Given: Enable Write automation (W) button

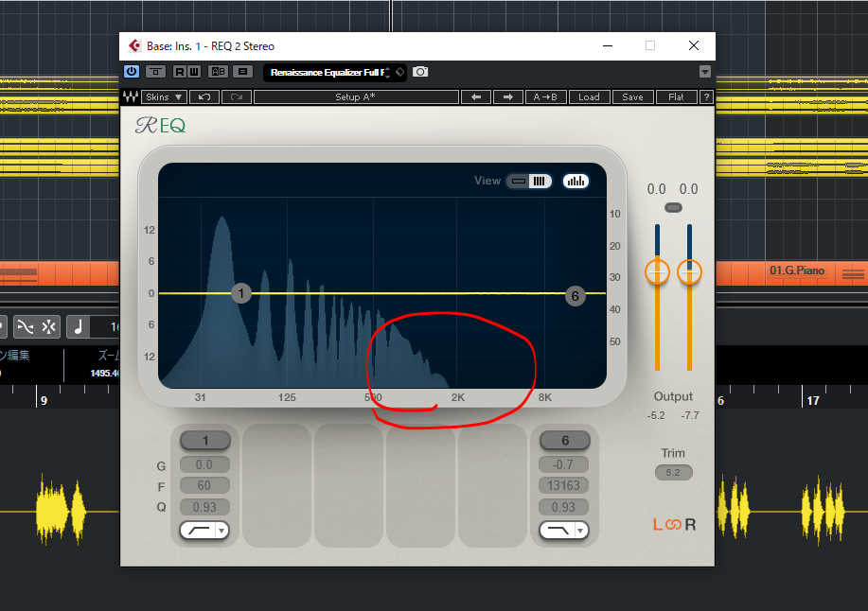Looking at the screenshot, I should click(194, 71).
